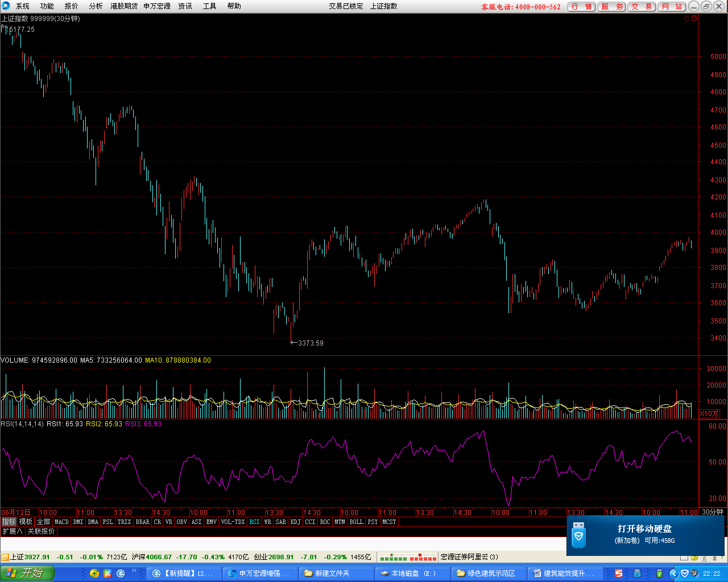Click the 创业 2698.91 index readout
The width and height of the screenshot is (728, 582).
tap(274, 557)
